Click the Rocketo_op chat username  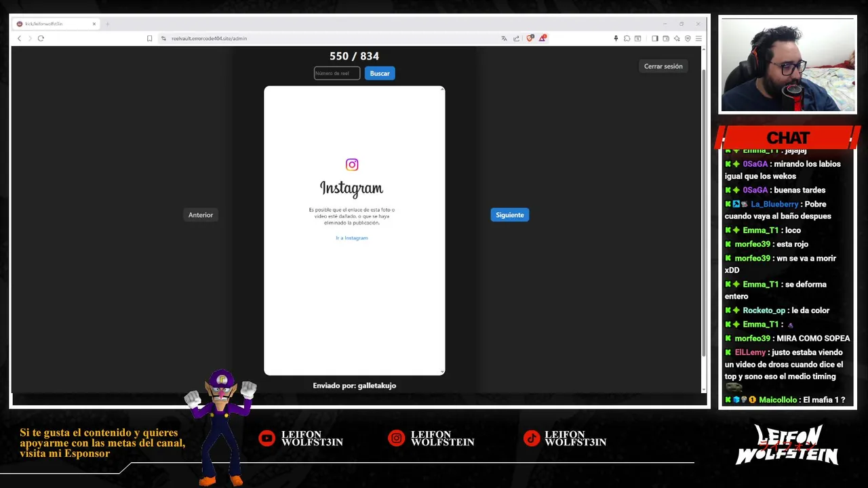click(764, 310)
